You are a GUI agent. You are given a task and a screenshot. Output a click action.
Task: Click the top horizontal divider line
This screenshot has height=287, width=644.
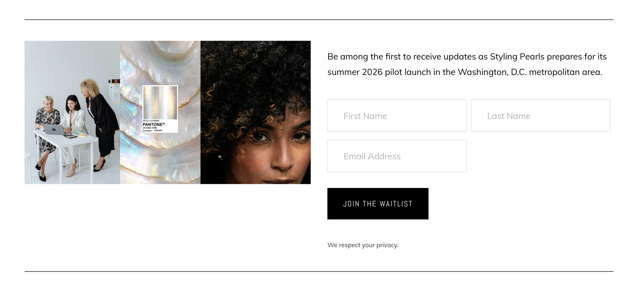[319, 20]
